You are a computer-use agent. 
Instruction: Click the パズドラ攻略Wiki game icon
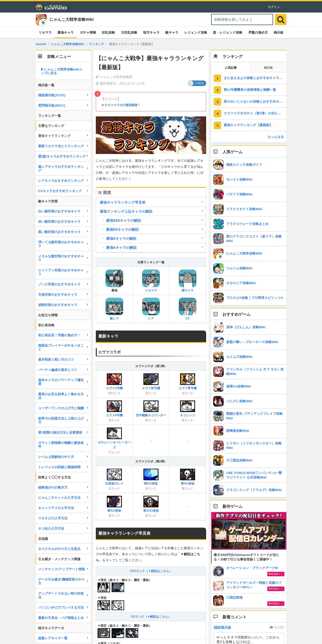pyautogui.click(x=218, y=194)
